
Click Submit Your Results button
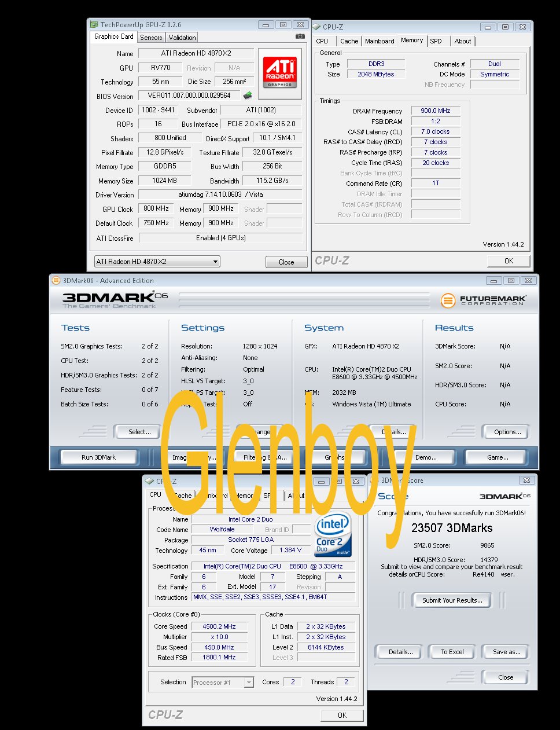pyautogui.click(x=452, y=600)
